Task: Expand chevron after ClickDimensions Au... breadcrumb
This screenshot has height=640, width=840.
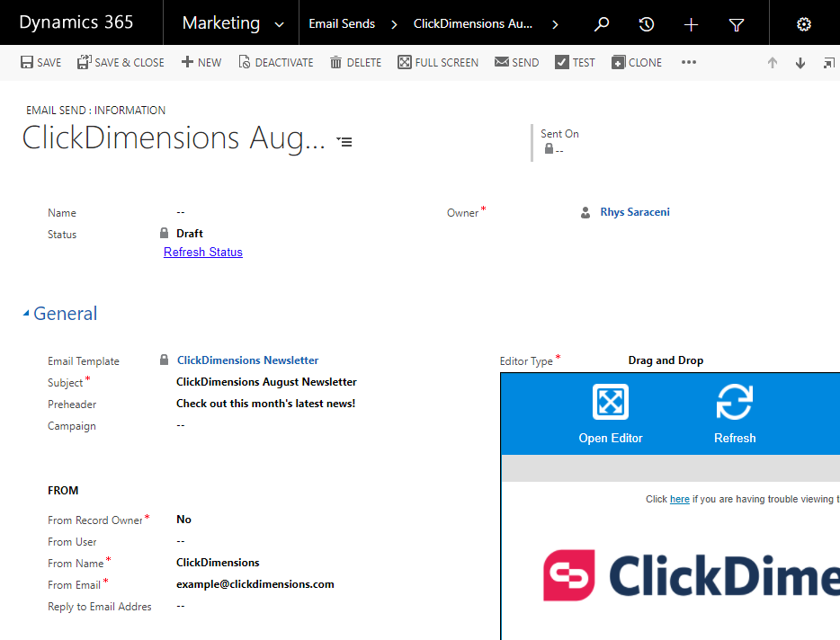Action: tap(555, 24)
